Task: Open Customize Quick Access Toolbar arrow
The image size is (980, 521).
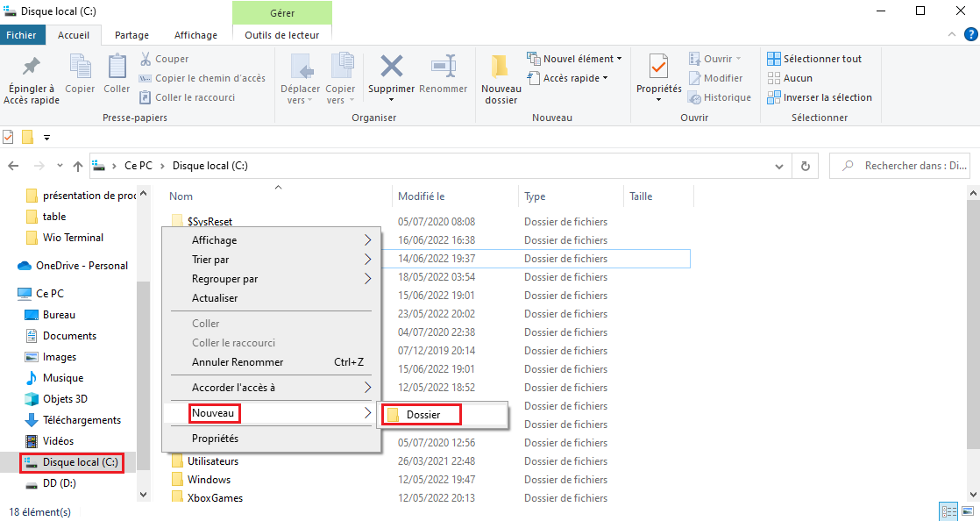Action: 46,138
